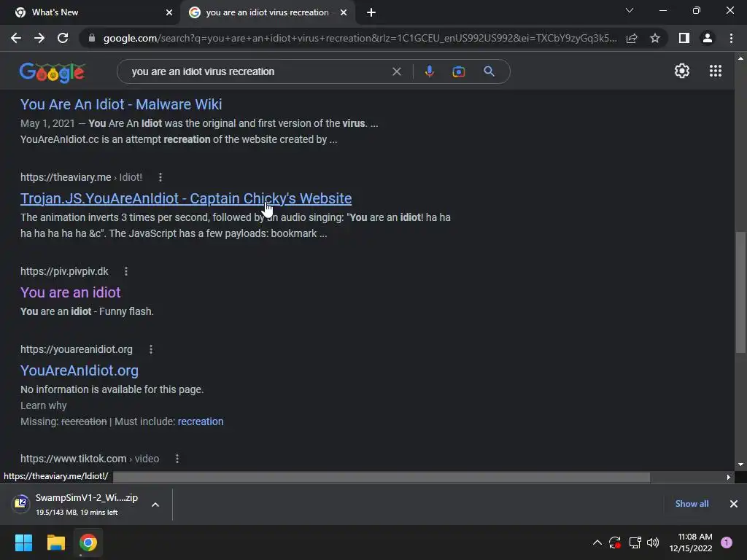Open more options for theaviary.me result

click(x=160, y=177)
